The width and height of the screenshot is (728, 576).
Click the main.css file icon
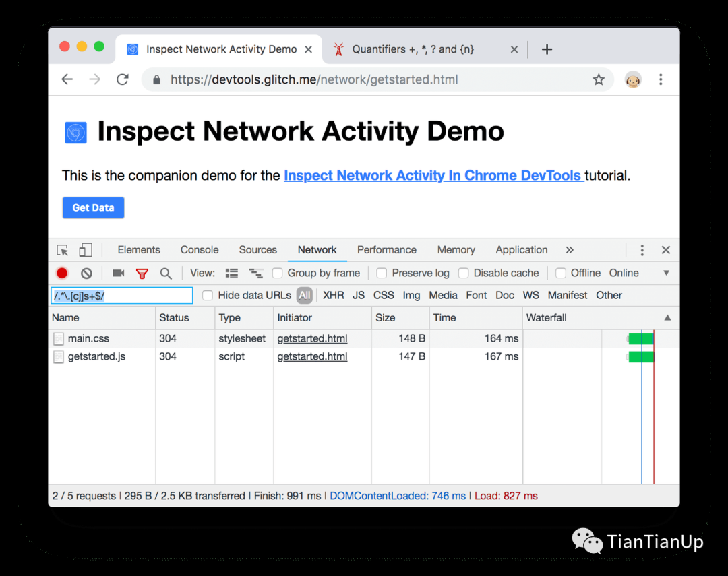click(59, 339)
